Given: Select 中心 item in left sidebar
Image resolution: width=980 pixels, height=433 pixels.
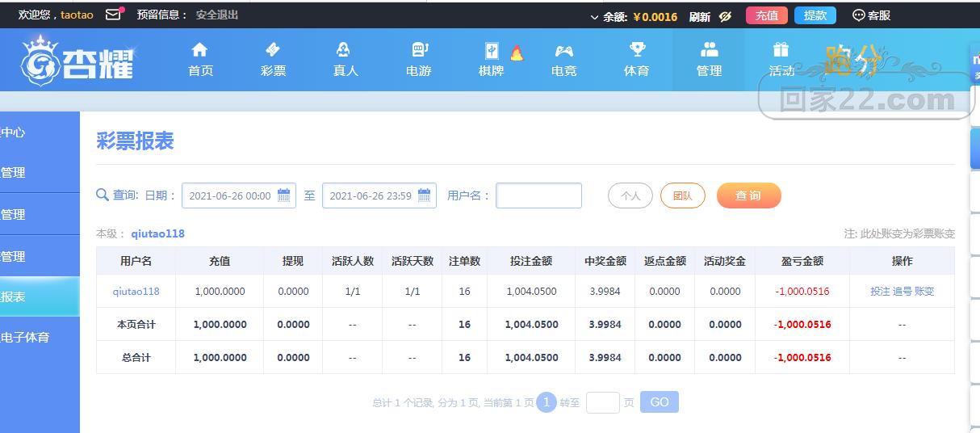Looking at the screenshot, I should click(x=39, y=132).
